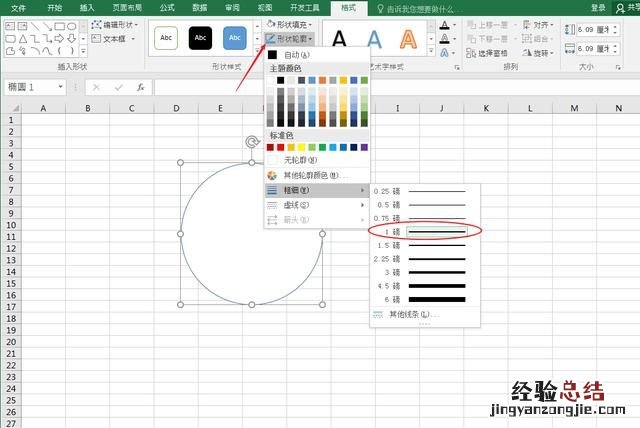The width and height of the screenshot is (640, 428).
Task: Choose 自动 automatic outline color
Action: (x=317, y=55)
